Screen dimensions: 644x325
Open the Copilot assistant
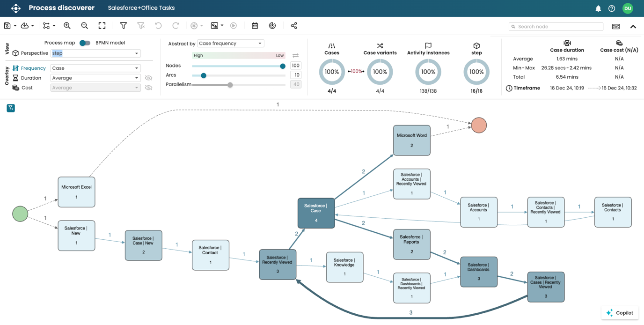620,312
